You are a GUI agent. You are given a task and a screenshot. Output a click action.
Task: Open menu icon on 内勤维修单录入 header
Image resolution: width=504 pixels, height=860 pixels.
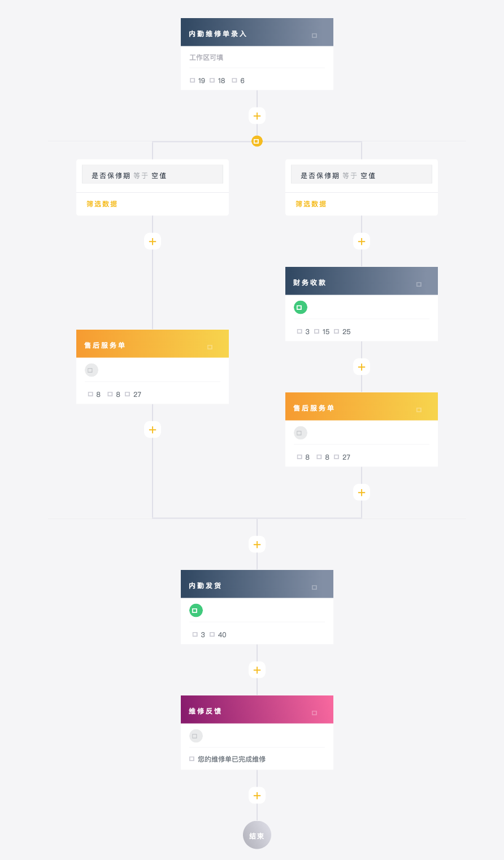315,36
